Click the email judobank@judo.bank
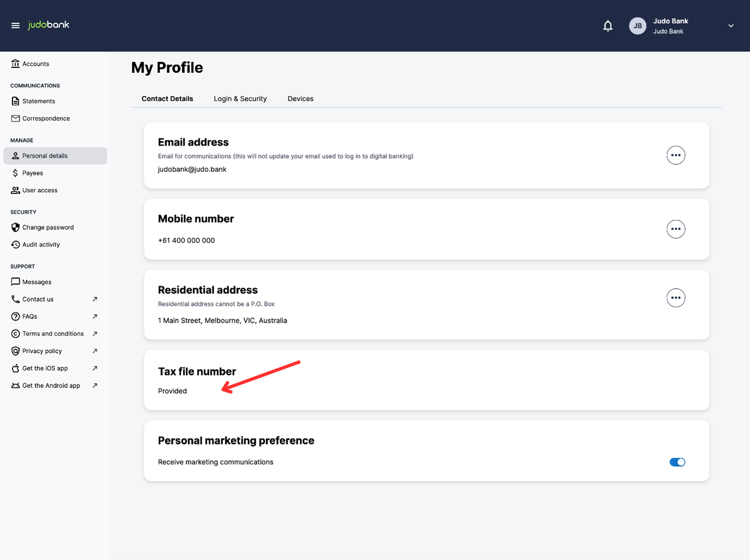Image resolution: width=750 pixels, height=560 pixels. pos(192,169)
